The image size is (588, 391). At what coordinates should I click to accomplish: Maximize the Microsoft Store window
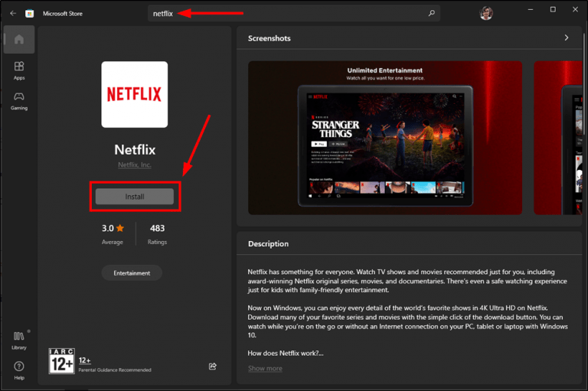553,10
